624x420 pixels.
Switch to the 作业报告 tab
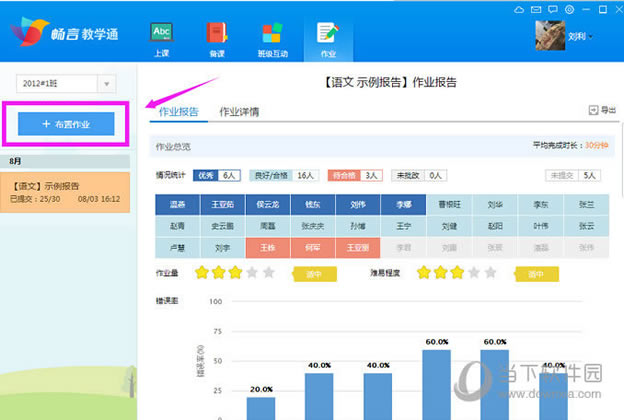pos(178,112)
